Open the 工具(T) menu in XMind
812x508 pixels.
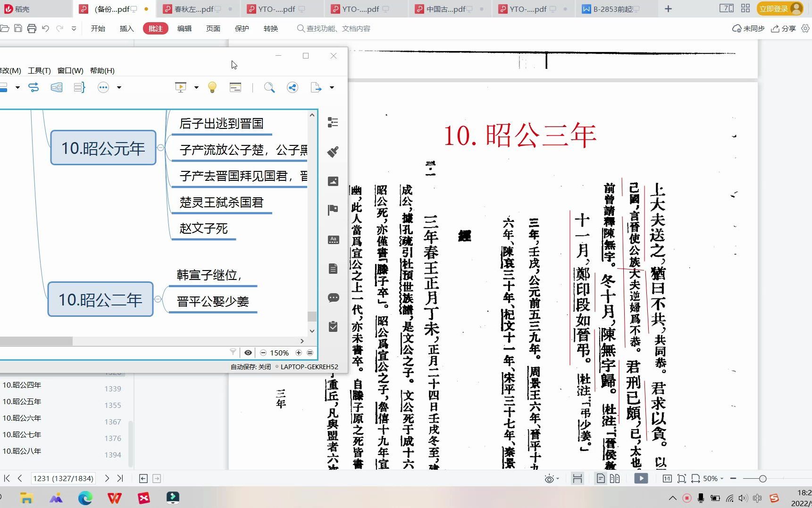39,70
